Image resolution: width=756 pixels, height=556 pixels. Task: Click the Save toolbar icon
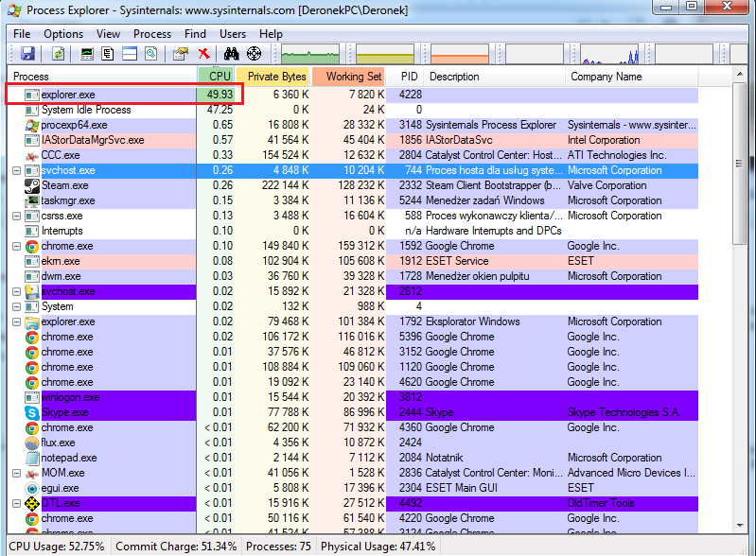point(28,54)
